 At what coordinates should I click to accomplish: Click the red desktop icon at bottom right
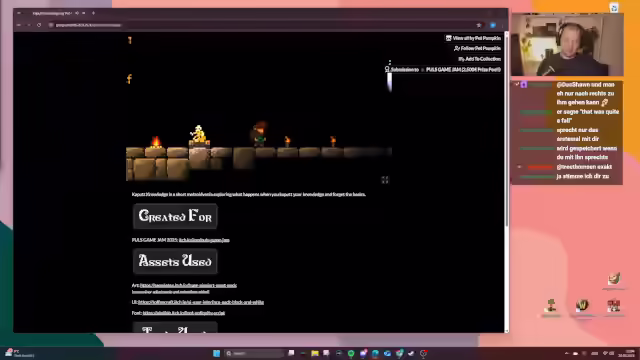pos(613,306)
